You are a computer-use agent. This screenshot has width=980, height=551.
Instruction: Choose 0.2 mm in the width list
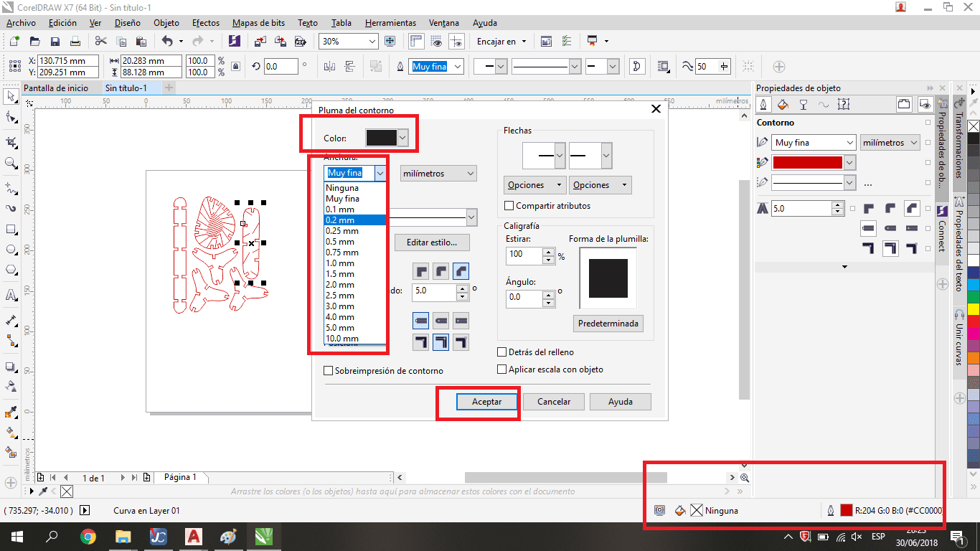click(355, 220)
